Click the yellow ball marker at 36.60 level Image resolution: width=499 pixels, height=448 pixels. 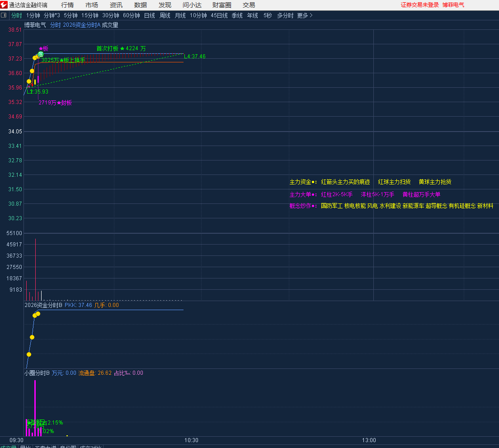pos(32,71)
